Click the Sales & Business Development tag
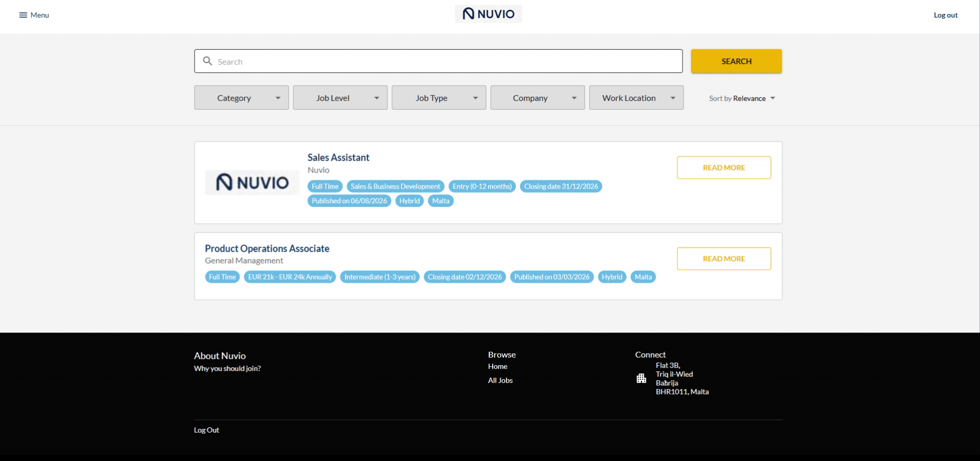 tap(395, 186)
